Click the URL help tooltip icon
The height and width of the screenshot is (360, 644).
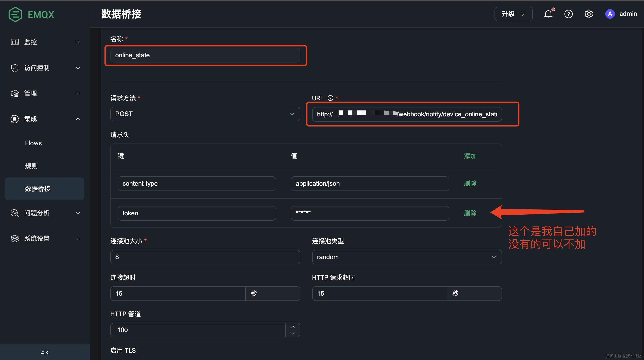coord(330,98)
